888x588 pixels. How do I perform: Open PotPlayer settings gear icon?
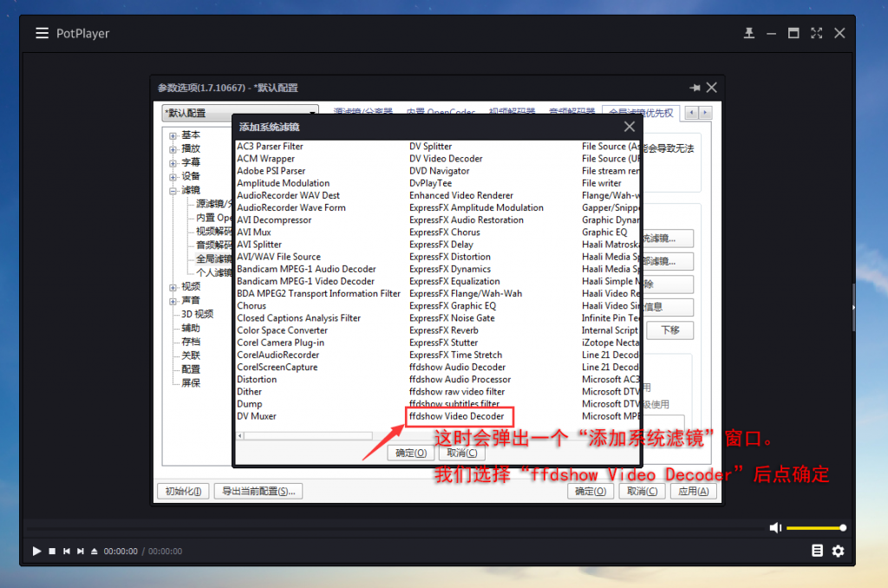point(839,551)
